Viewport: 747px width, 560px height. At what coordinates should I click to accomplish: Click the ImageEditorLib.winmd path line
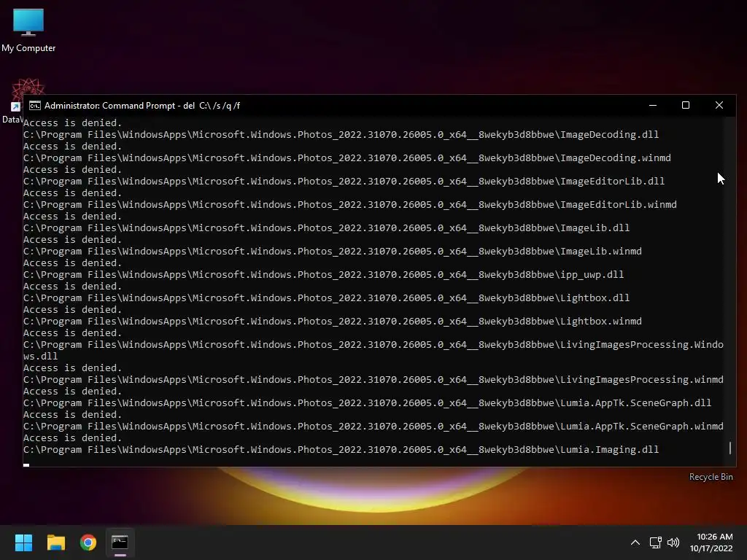point(350,205)
